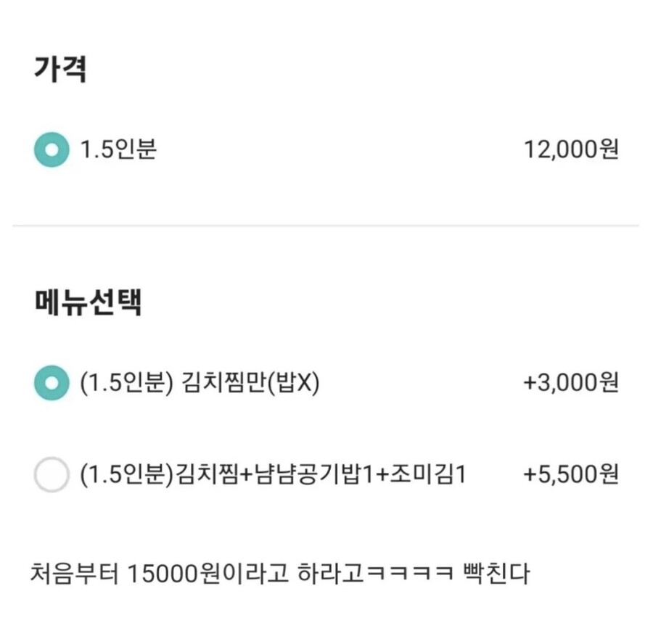Image resolution: width=653 pixels, height=644 pixels.
Task: Tap the word 빡친다 at the comment end
Action: tap(496, 574)
